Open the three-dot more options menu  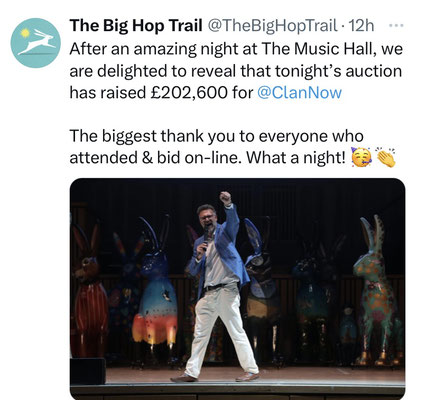point(397,25)
